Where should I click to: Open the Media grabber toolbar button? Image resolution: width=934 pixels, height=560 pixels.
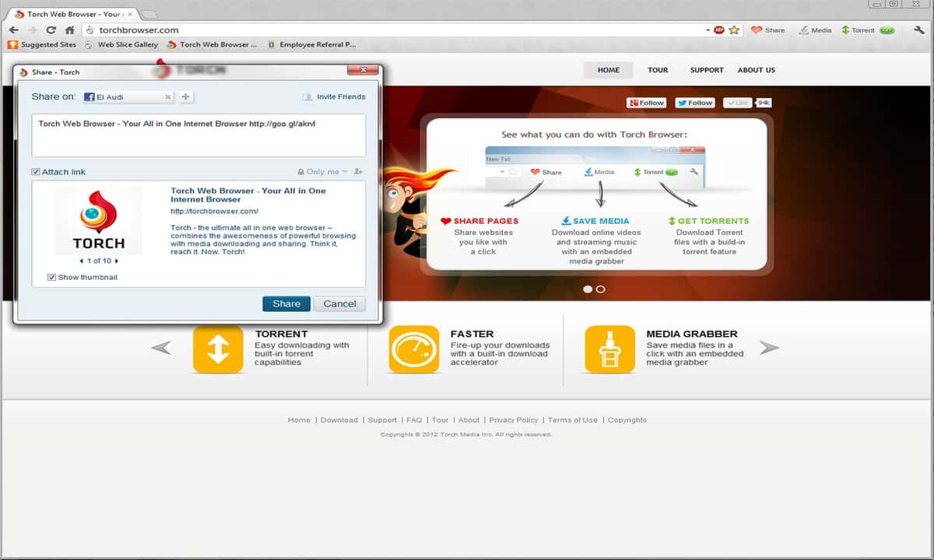point(815,30)
